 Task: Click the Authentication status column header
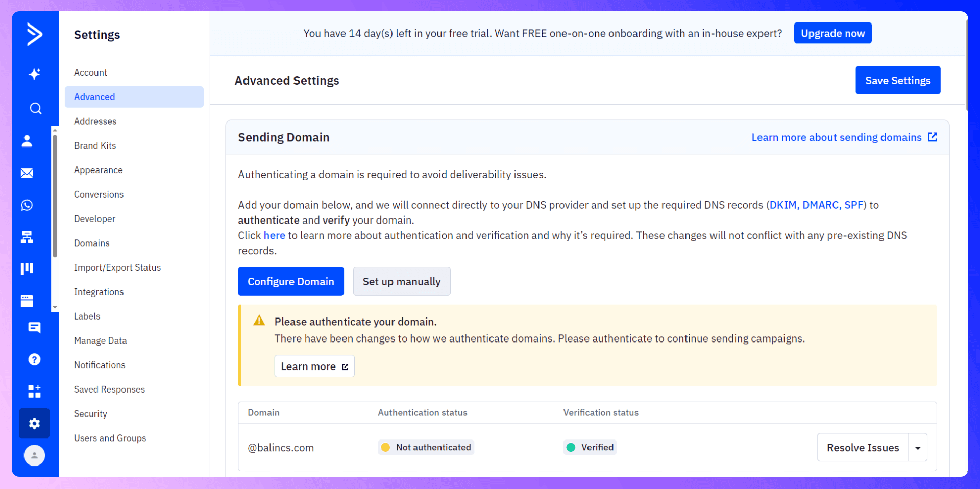[x=422, y=413]
